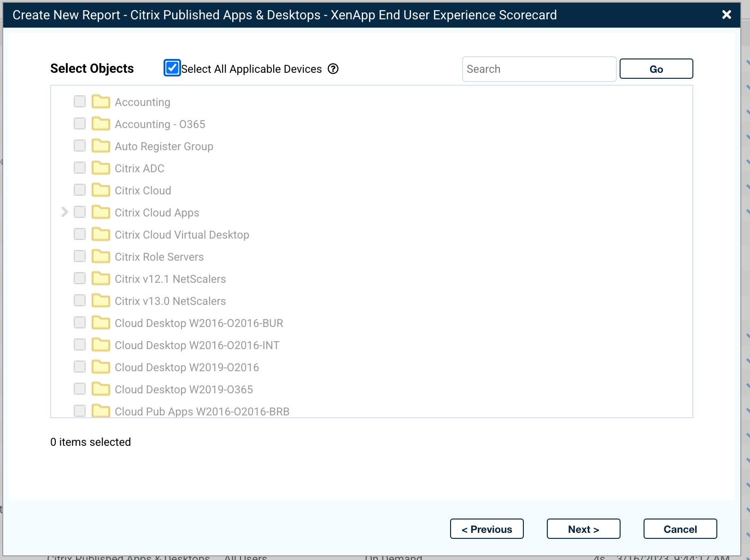
Task: Select the Citrix Cloud Virtual Desktop label
Action: 182,235
